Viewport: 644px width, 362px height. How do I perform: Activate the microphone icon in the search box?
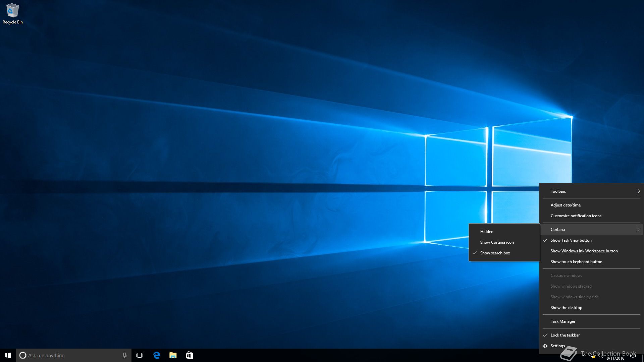click(x=124, y=355)
